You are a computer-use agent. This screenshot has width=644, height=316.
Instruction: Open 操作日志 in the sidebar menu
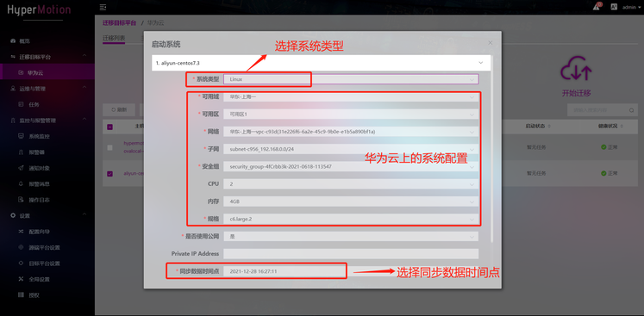(x=40, y=200)
